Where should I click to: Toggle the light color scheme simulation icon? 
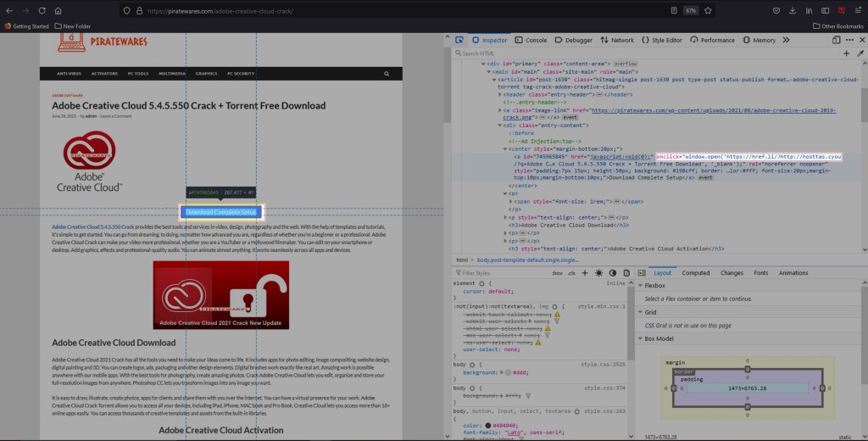point(598,273)
